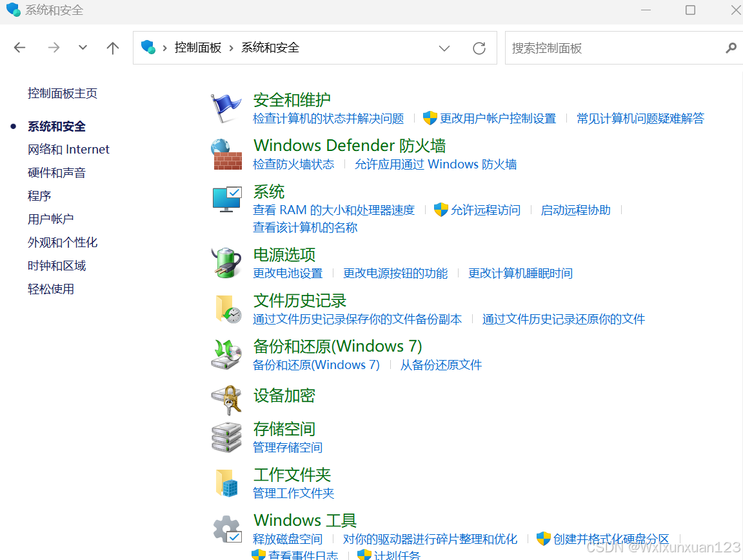Open 程序 category in sidebar
The width and height of the screenshot is (743, 560).
[x=39, y=196]
